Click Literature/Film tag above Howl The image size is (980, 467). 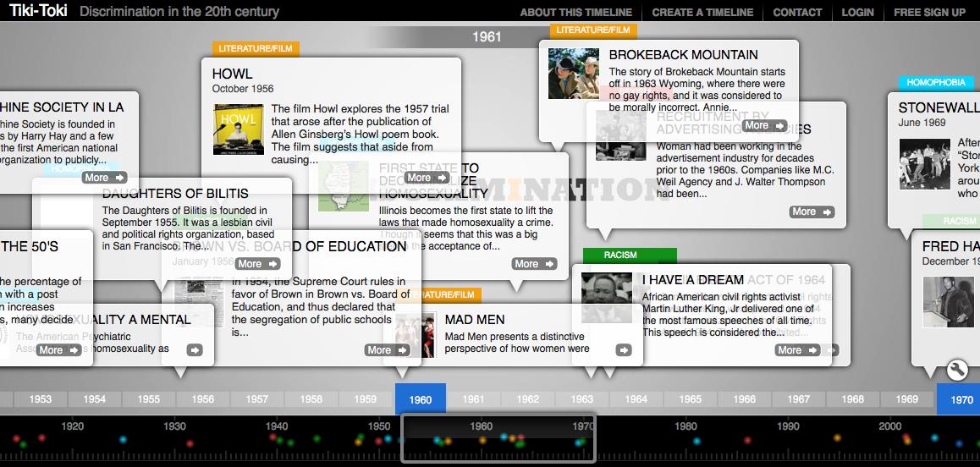click(x=256, y=49)
